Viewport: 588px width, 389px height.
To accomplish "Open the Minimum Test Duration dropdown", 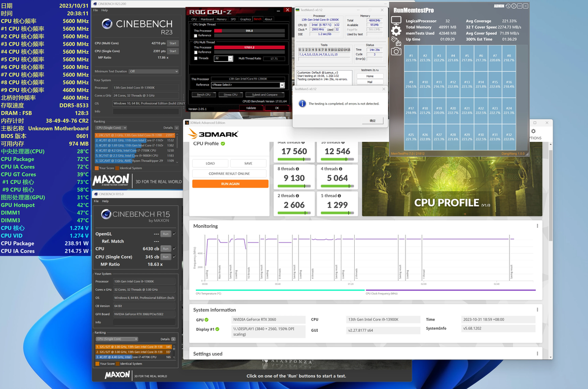I will pyautogui.click(x=154, y=71).
